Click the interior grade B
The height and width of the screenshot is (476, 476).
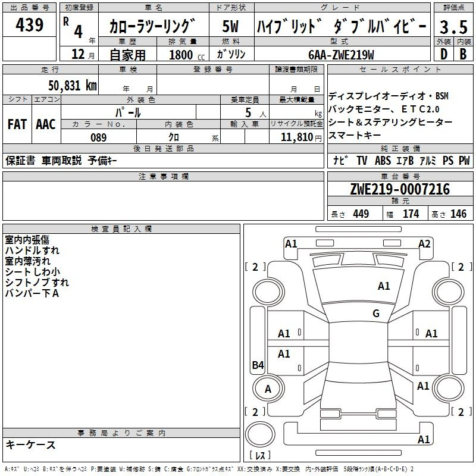(463, 54)
